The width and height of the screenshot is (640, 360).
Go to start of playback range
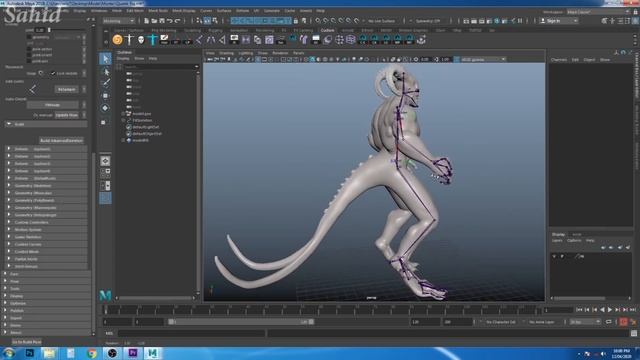579,310
